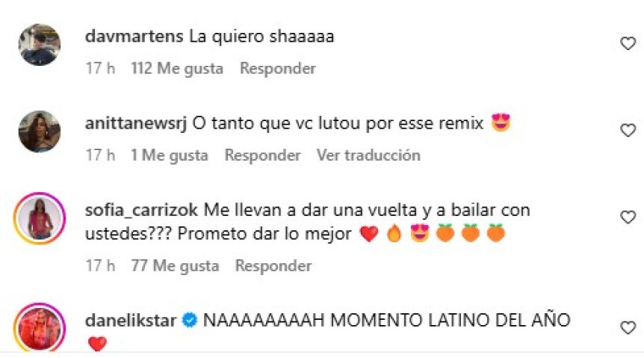Show the 77 Me gusta likes list

click(175, 266)
